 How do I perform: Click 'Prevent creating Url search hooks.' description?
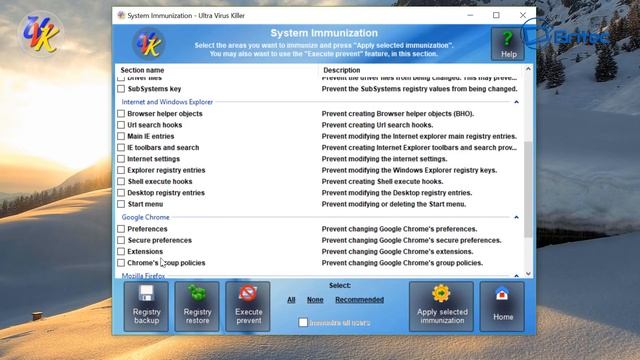click(378, 125)
